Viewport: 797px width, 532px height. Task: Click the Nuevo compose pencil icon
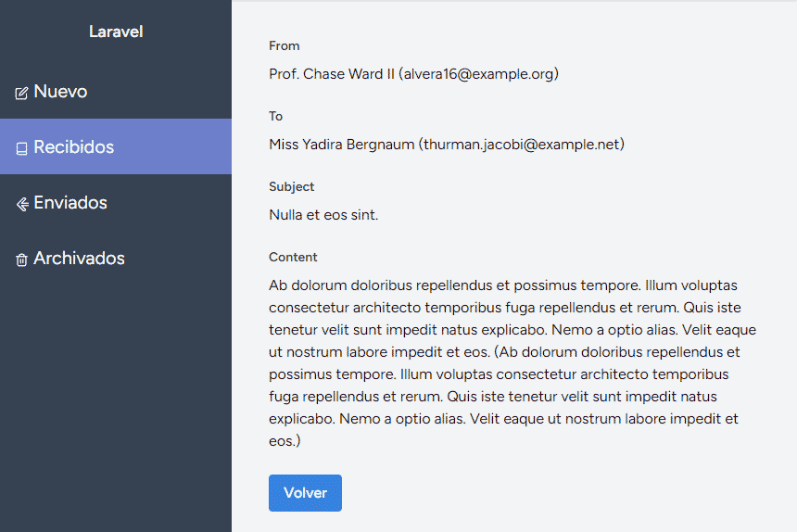pyautogui.click(x=21, y=93)
